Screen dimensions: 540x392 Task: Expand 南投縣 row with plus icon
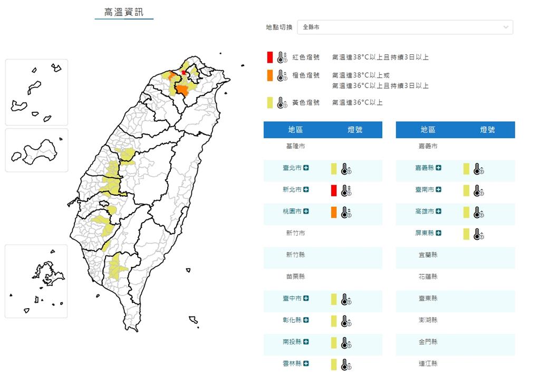click(x=306, y=342)
